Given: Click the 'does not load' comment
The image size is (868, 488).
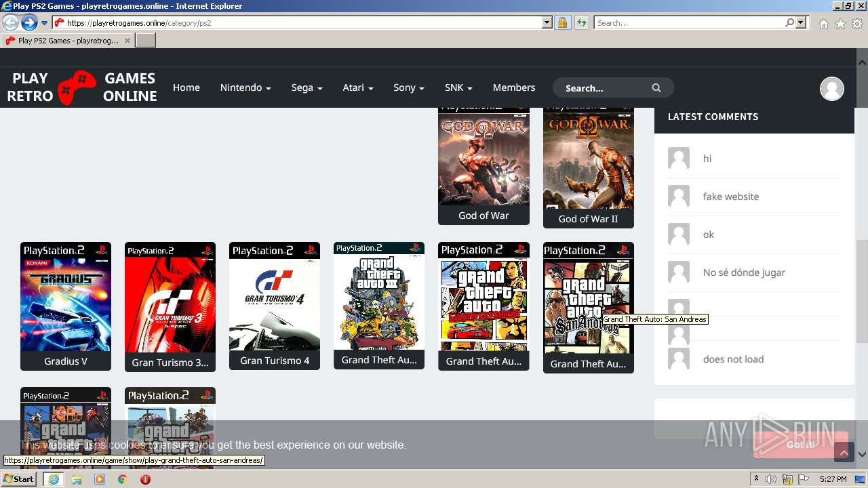Looking at the screenshot, I should pos(733,359).
